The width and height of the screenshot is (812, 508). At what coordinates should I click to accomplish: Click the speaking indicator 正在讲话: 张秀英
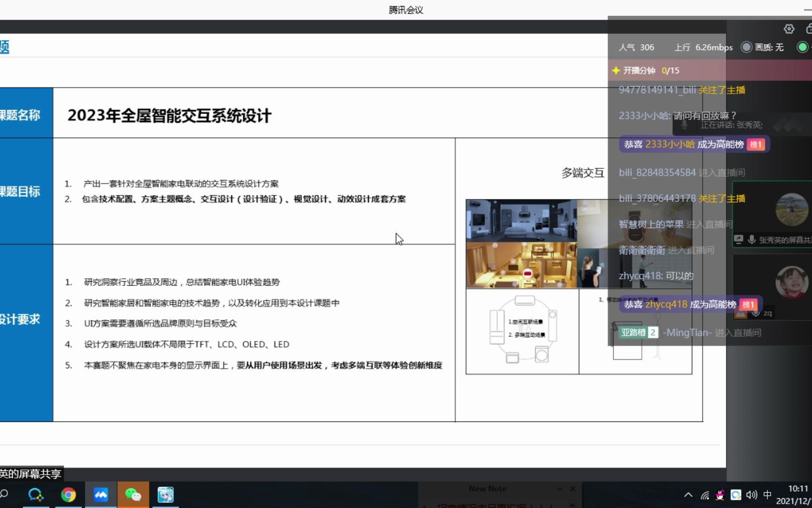pyautogui.click(x=731, y=125)
